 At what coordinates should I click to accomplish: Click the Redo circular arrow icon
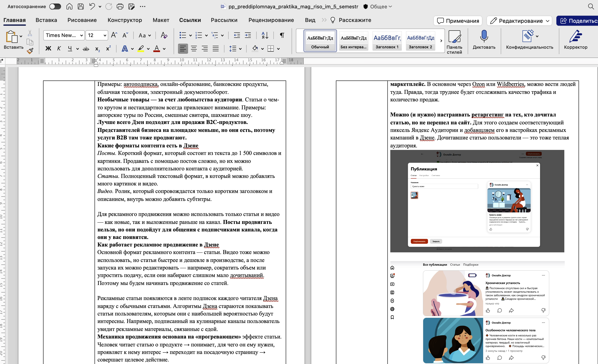point(109,6)
